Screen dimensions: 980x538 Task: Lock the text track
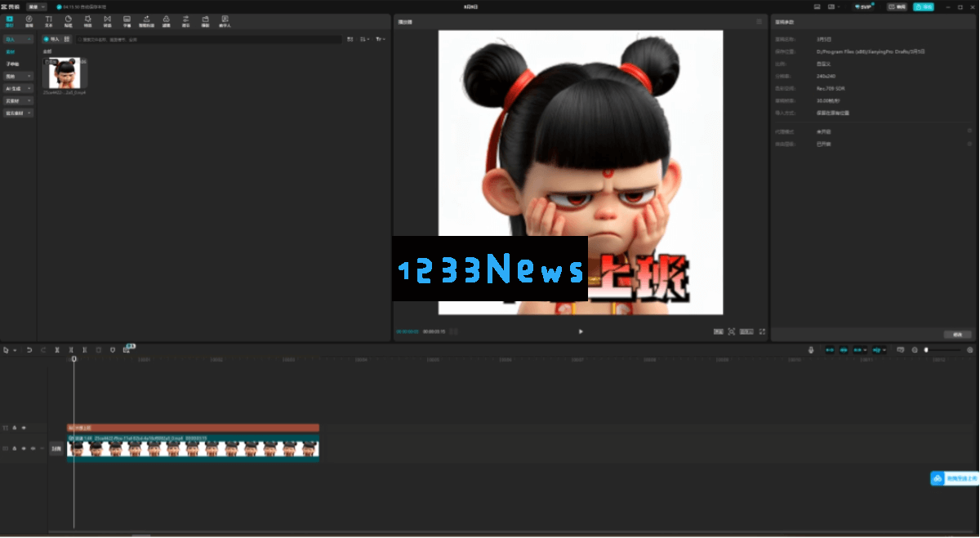point(15,428)
